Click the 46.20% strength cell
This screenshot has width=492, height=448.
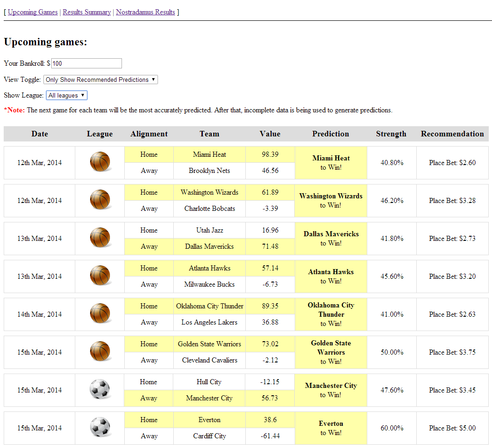click(392, 201)
